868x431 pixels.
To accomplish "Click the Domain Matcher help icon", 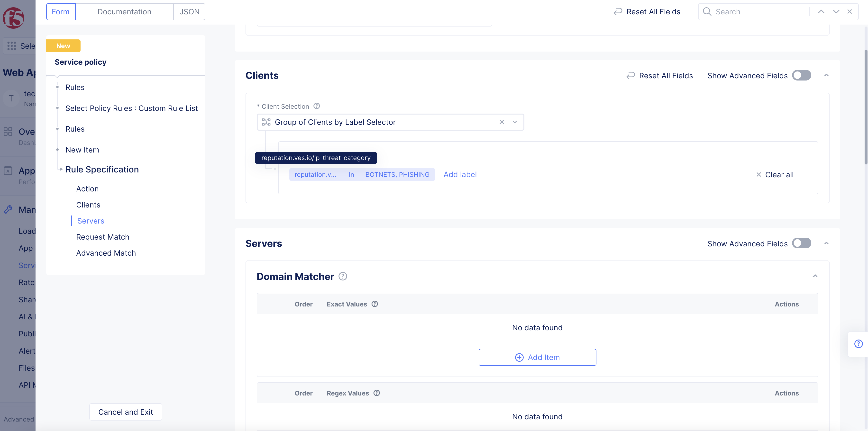I will click(343, 276).
